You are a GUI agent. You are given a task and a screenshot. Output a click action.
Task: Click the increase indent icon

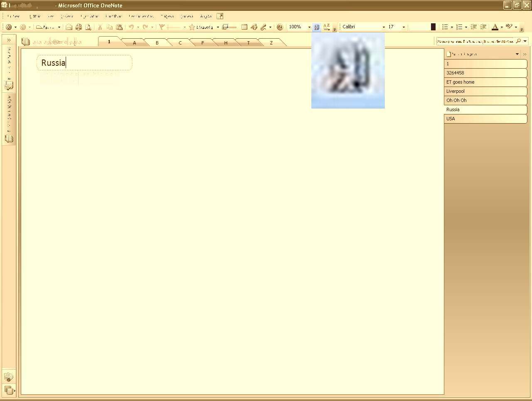483,27
